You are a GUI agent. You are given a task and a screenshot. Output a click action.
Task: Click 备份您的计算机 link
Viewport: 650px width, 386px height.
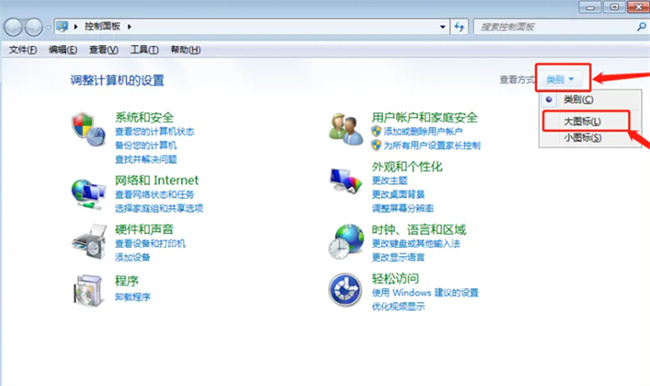[x=146, y=145]
